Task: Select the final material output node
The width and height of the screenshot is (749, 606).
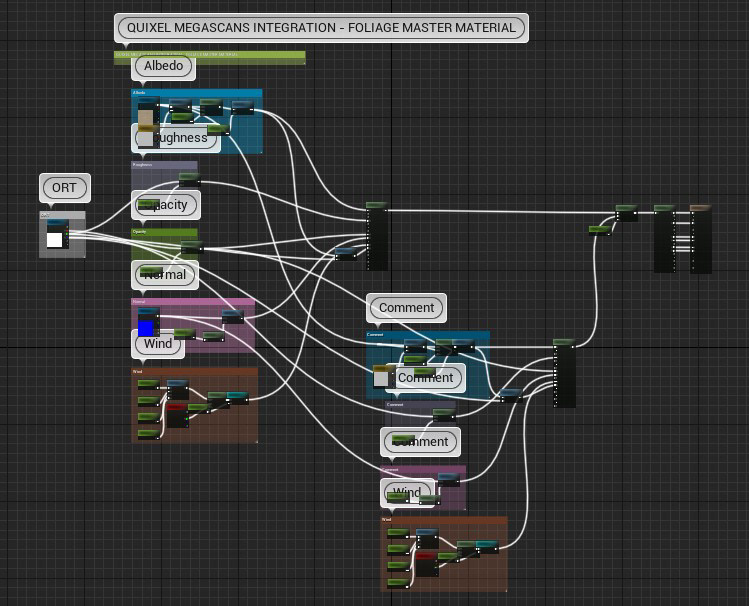Action: (701, 239)
